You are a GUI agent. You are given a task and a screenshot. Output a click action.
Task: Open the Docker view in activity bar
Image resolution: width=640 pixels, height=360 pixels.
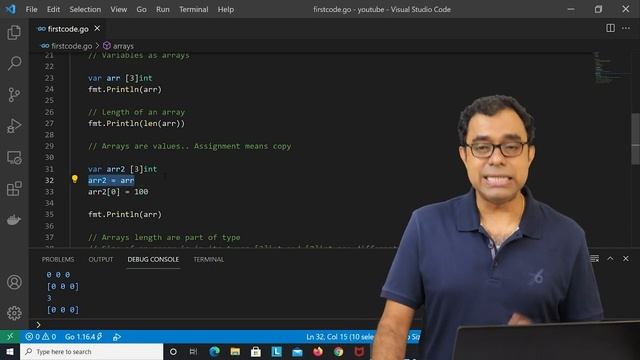click(x=14, y=220)
